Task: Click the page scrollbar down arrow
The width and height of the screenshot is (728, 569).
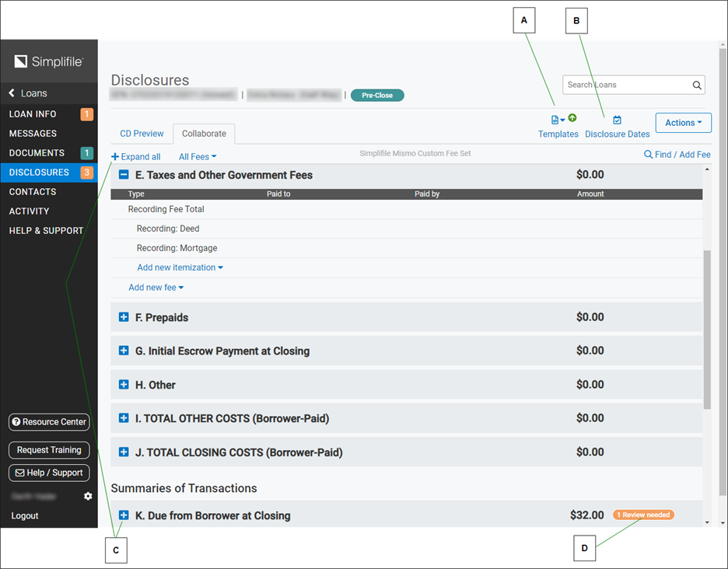Action: 723,522
